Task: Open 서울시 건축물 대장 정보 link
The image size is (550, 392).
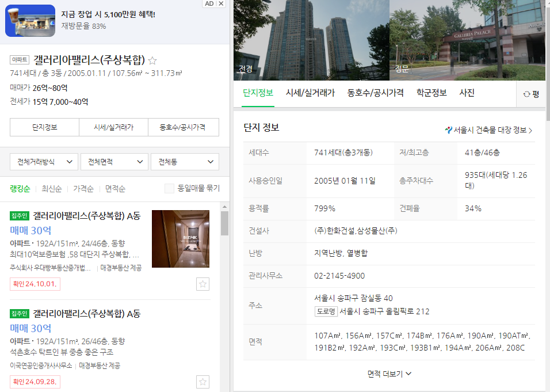Action: coord(489,130)
